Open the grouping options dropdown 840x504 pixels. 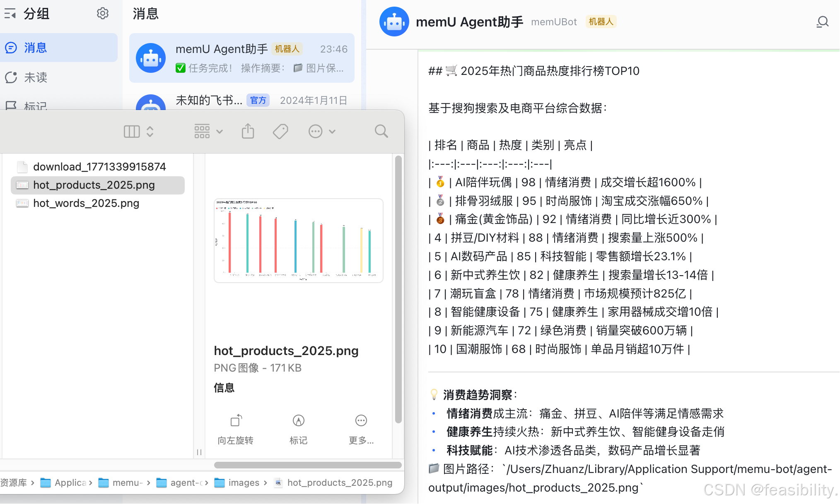click(x=208, y=132)
